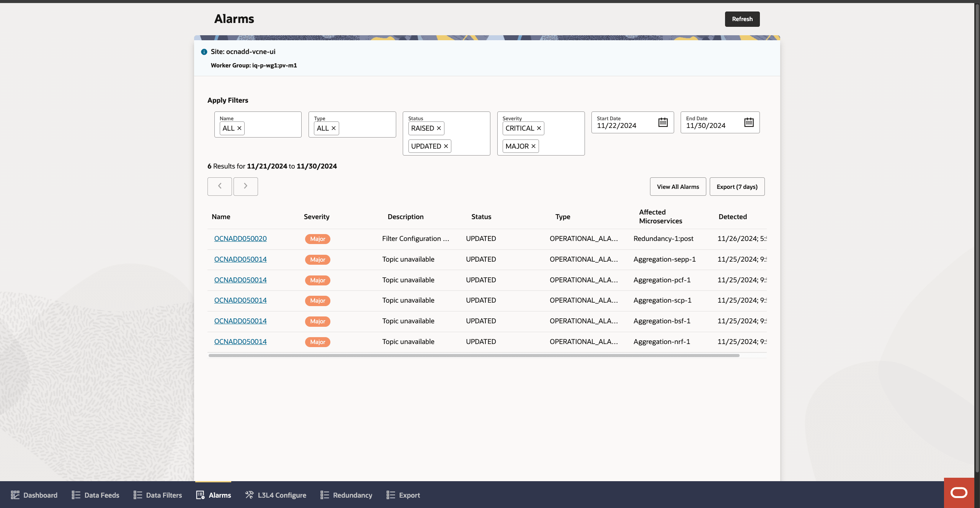Open the Redundancy tab
This screenshot has width=980, height=508.
point(346,495)
